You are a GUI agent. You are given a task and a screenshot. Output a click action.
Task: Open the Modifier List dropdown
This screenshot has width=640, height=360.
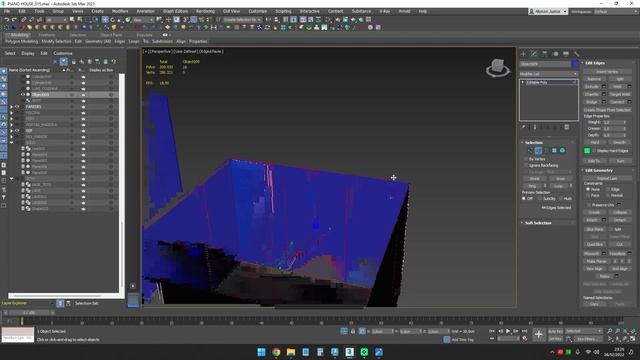coord(549,74)
